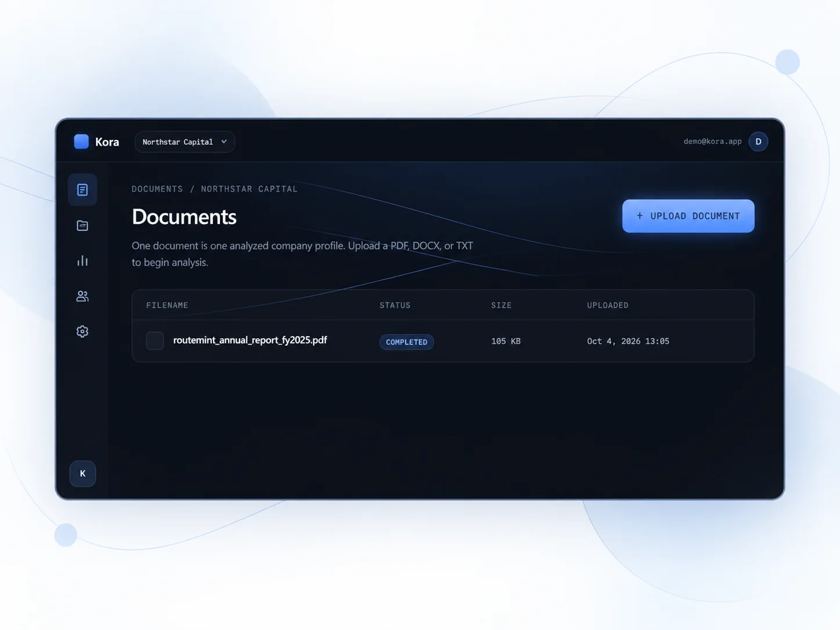Click the UPLOADED column header
The width and height of the screenshot is (840, 630).
607,305
